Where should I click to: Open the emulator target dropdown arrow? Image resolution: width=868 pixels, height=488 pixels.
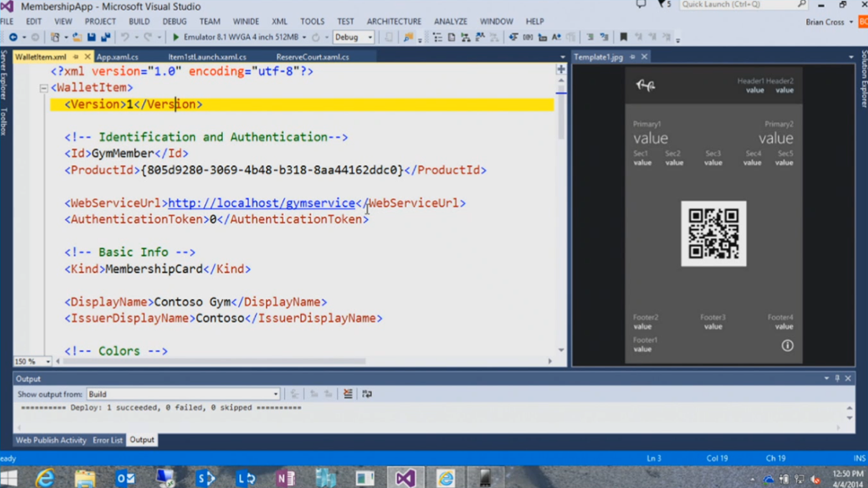point(304,37)
